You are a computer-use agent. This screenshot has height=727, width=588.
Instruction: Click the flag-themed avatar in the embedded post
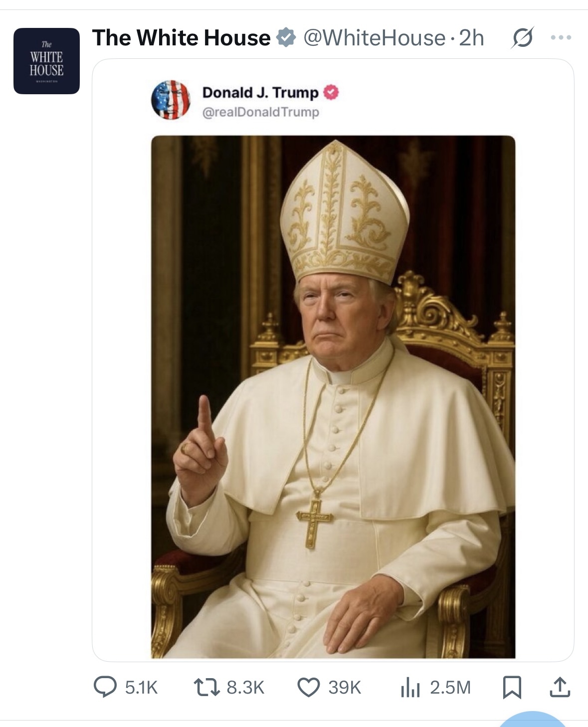171,100
